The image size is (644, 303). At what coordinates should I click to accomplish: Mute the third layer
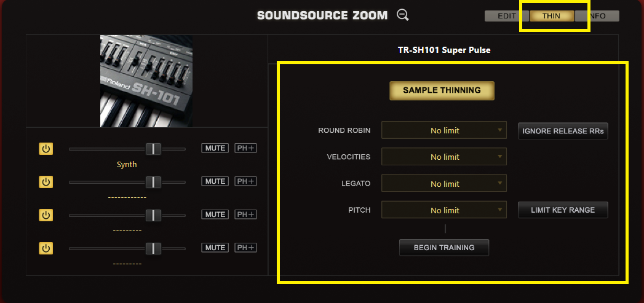click(x=215, y=214)
